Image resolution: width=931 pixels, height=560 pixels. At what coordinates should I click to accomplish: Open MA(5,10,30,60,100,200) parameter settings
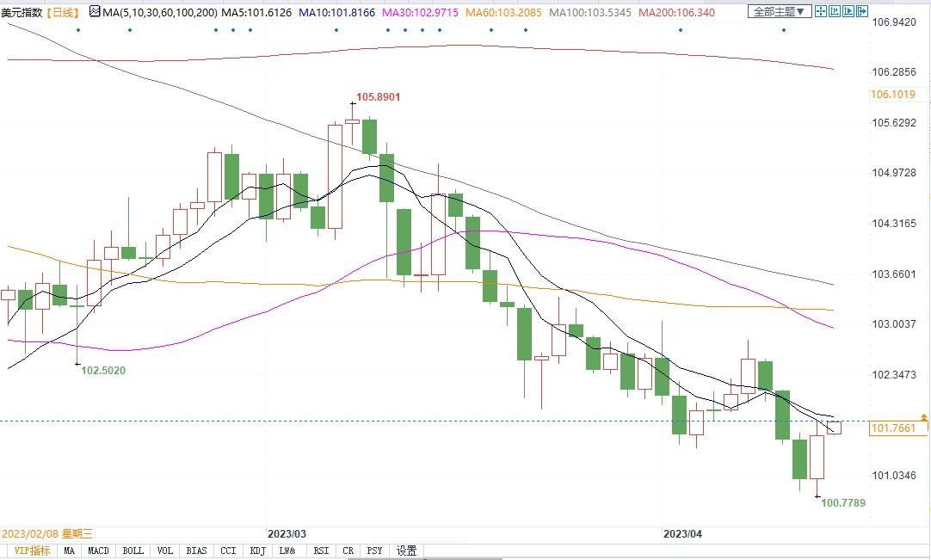160,12
